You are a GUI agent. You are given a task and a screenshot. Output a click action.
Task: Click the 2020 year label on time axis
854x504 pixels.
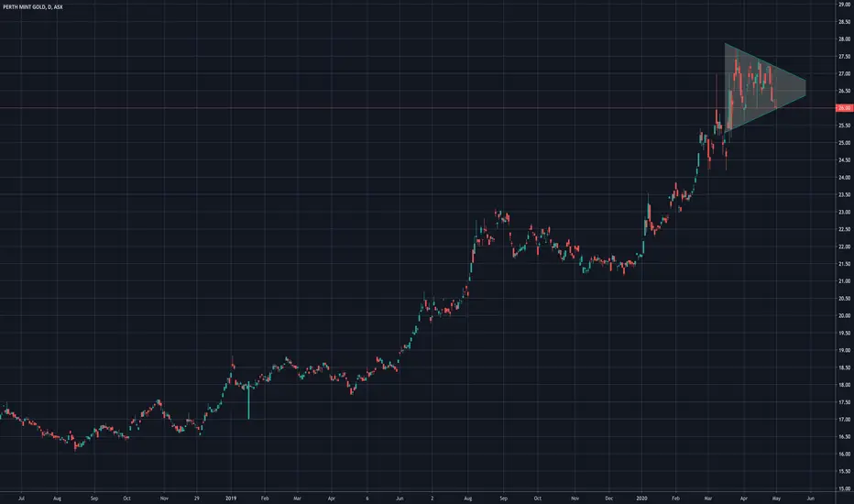click(x=642, y=498)
